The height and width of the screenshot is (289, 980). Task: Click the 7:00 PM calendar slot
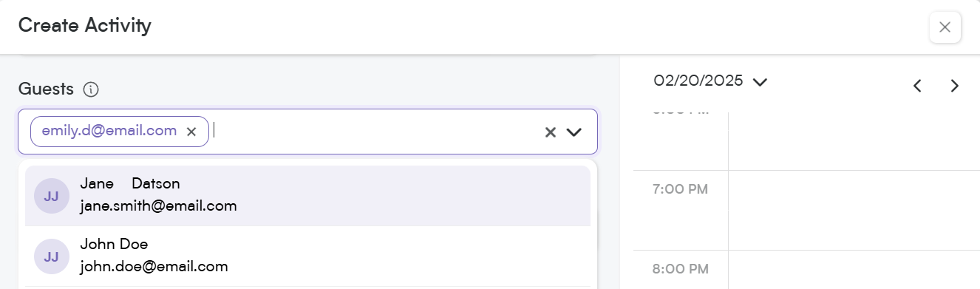pyautogui.click(x=854, y=210)
